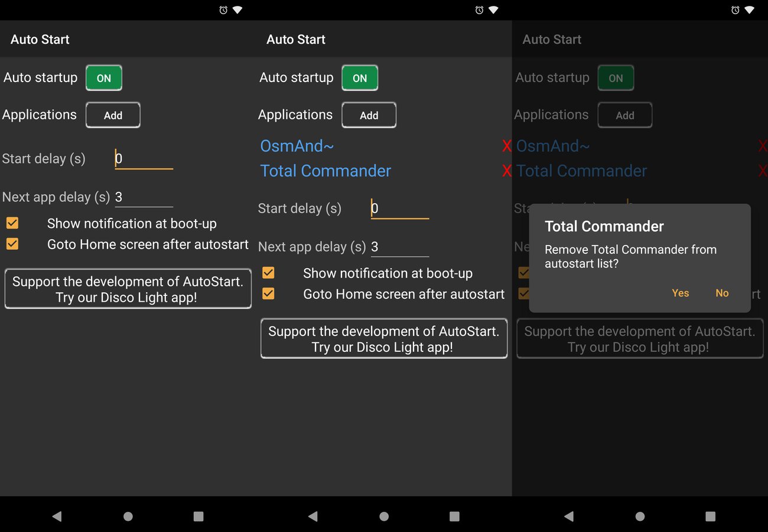This screenshot has width=768, height=532.
Task: Click the red X beside Total Commander
Action: (506, 171)
